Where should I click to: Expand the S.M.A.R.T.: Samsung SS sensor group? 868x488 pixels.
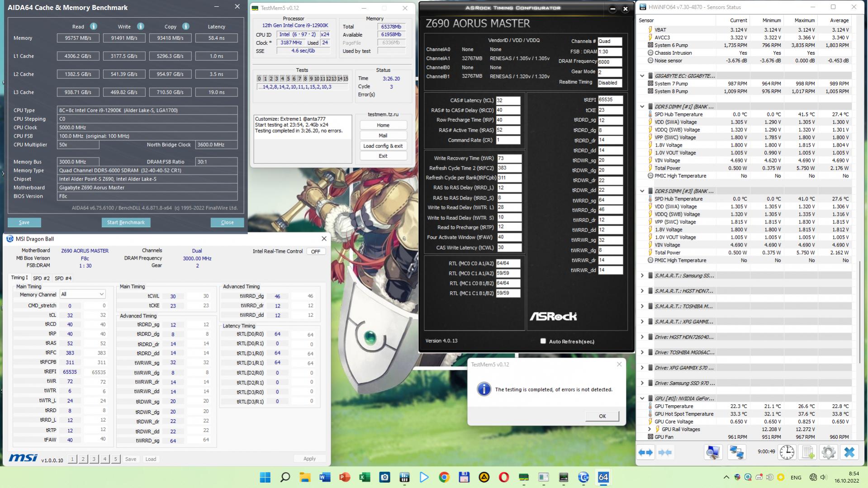pos(642,275)
